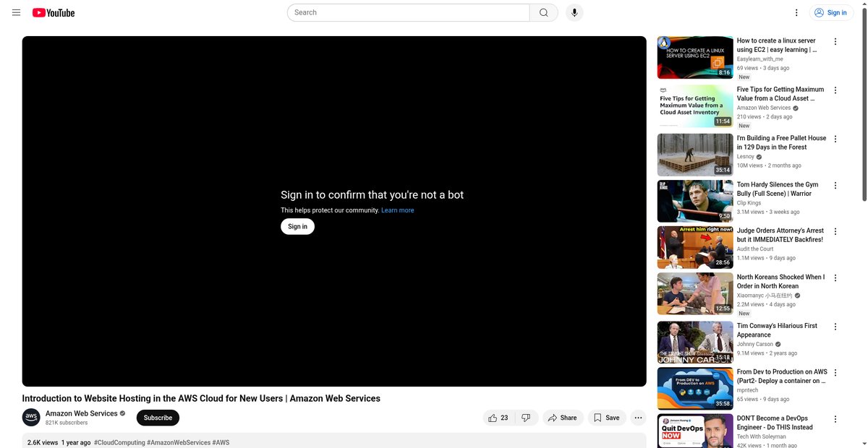Click the Sign in button in header
Image resolution: width=868 pixels, height=448 pixels.
[830, 12]
